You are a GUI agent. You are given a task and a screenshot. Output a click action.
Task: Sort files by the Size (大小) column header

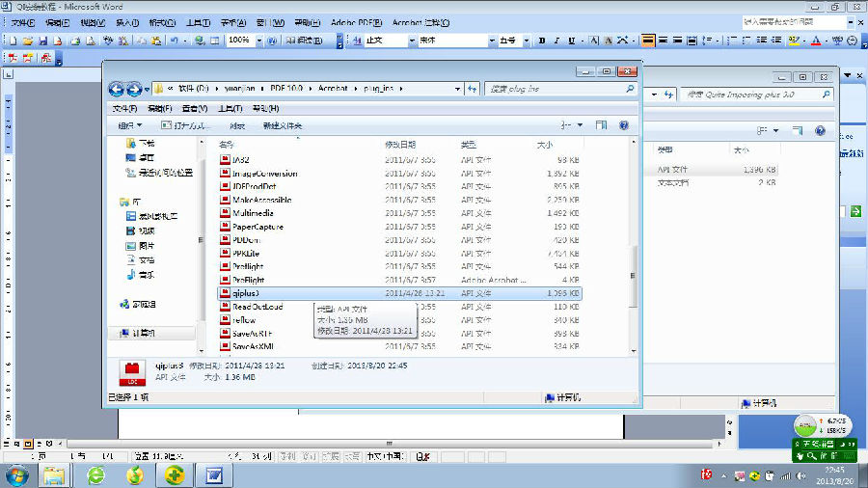(x=544, y=144)
